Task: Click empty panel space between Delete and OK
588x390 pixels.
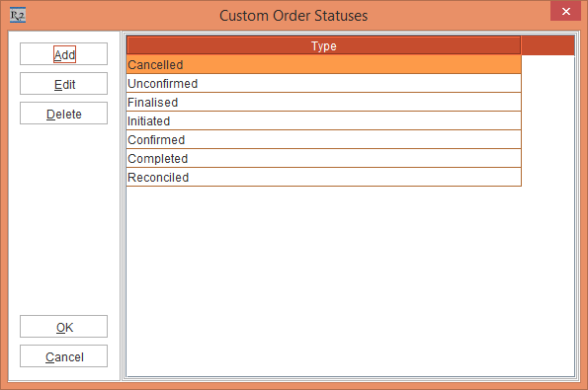Action: pos(64,219)
